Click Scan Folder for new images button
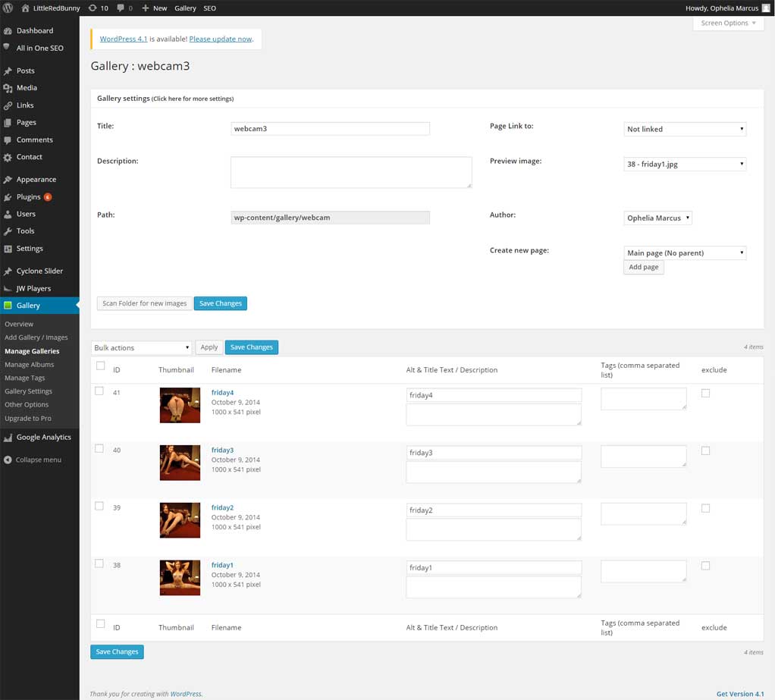Viewport: 775px width, 700px height. 144,303
